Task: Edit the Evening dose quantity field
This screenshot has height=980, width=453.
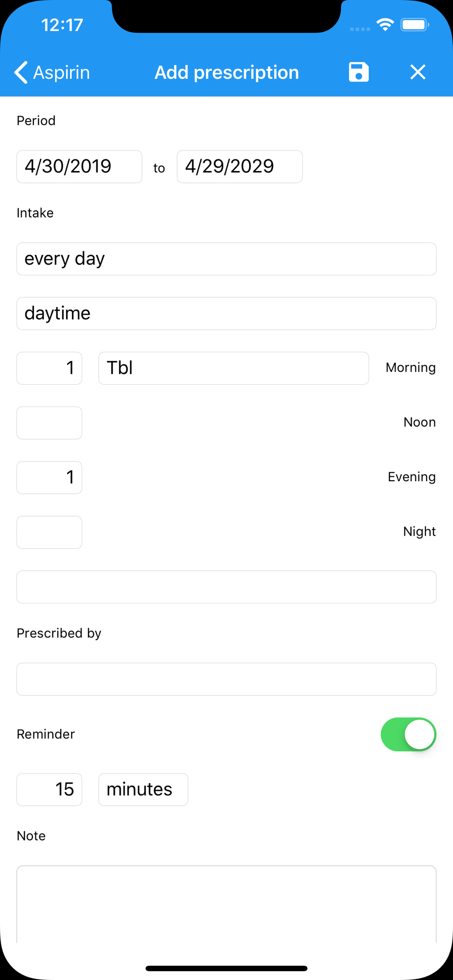Action: (x=50, y=477)
